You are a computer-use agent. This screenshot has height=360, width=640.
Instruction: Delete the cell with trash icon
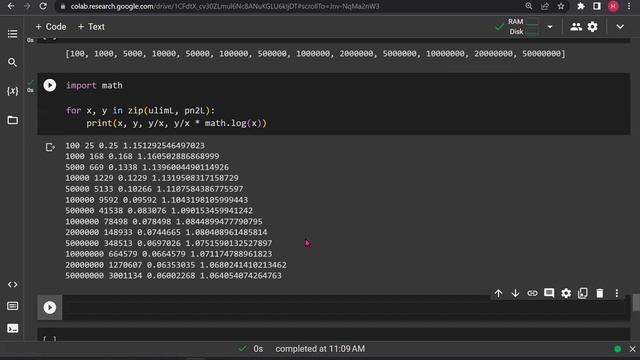pyautogui.click(x=600, y=293)
